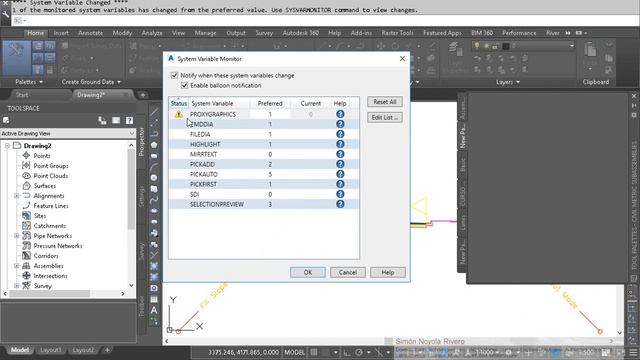The width and height of the screenshot is (640, 360).
Task: Open Toolspace help question mark icon
Action: point(129,120)
